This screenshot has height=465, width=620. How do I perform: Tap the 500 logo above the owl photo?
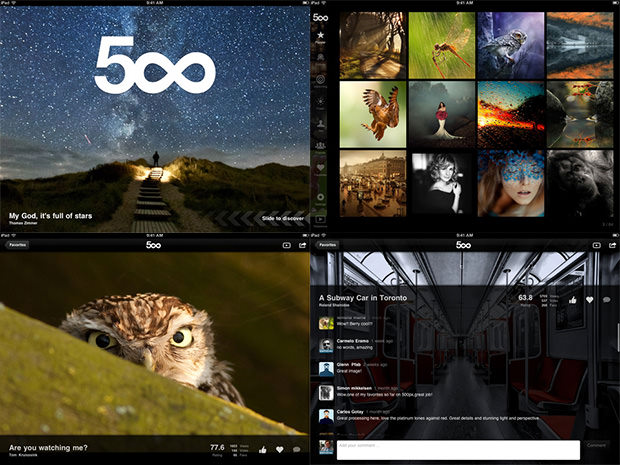[153, 245]
